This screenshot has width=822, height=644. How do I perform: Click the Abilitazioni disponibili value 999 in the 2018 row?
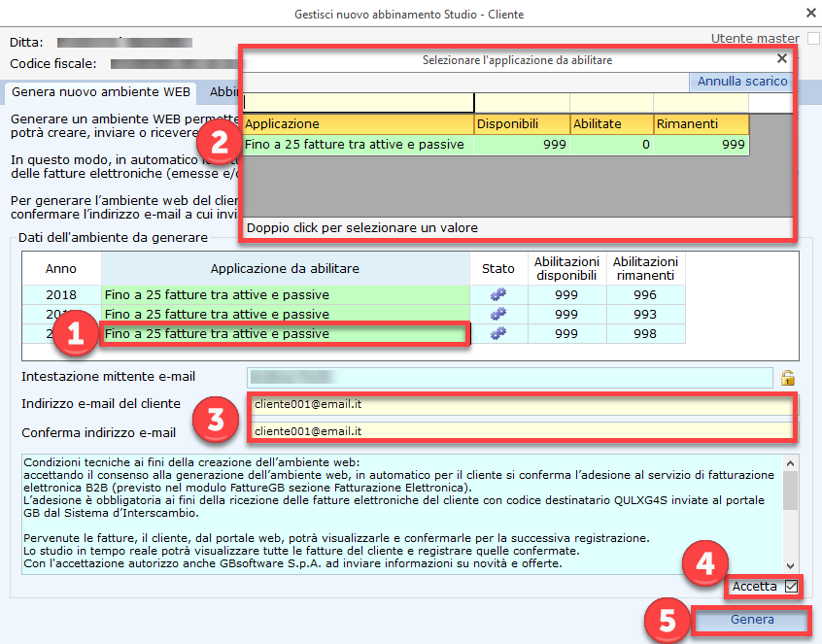(x=566, y=295)
